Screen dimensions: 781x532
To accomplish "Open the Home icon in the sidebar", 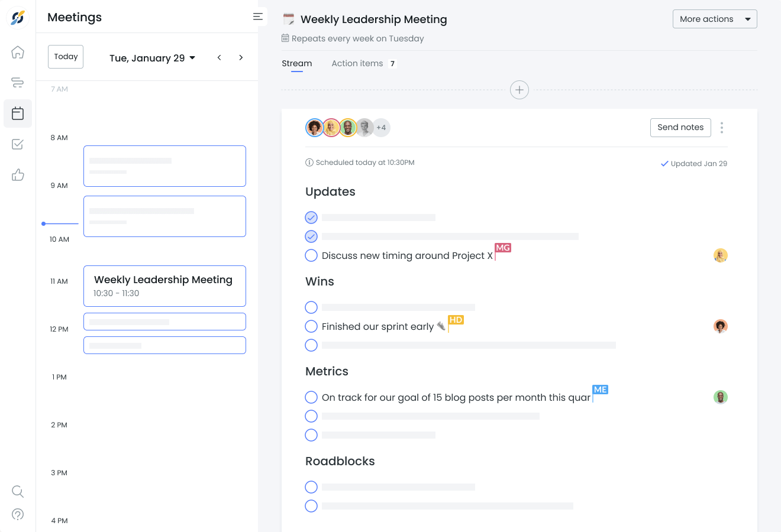I will point(18,52).
